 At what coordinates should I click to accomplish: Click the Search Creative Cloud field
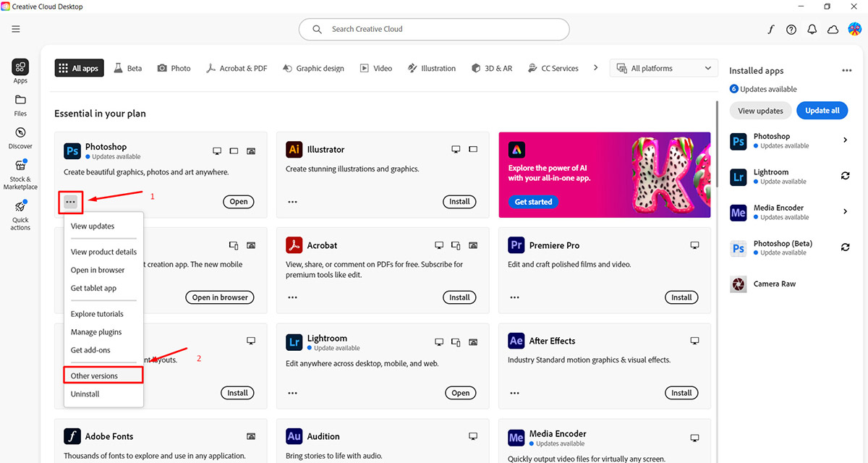[434, 29]
